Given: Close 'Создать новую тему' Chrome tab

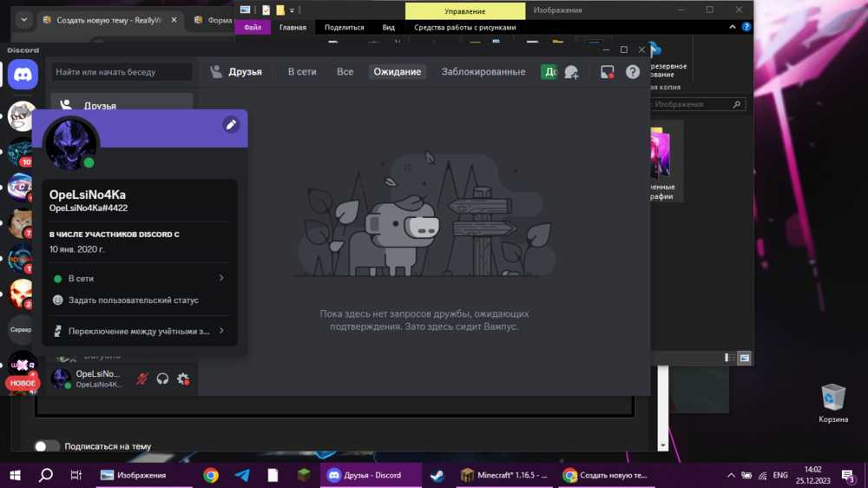Looking at the screenshot, I should [174, 20].
